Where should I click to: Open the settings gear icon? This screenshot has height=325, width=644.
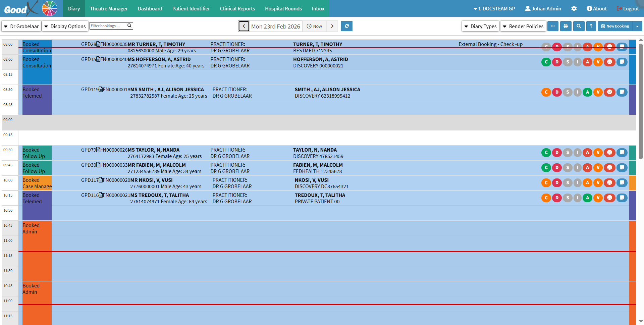tap(574, 8)
